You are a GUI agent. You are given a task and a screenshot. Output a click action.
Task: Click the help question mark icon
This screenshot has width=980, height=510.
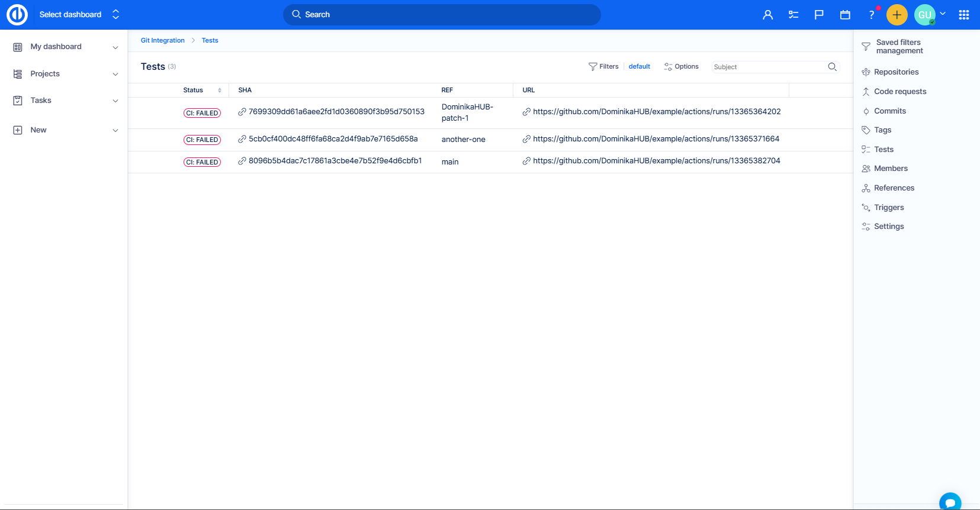pyautogui.click(x=871, y=15)
